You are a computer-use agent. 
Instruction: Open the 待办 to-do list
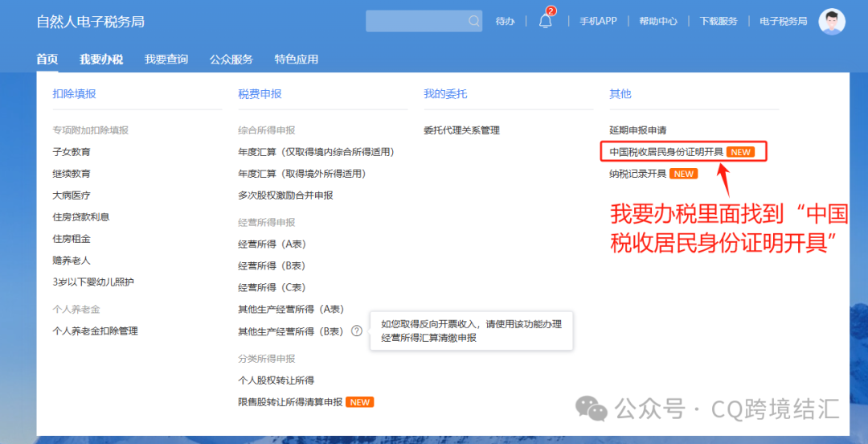pyautogui.click(x=504, y=22)
